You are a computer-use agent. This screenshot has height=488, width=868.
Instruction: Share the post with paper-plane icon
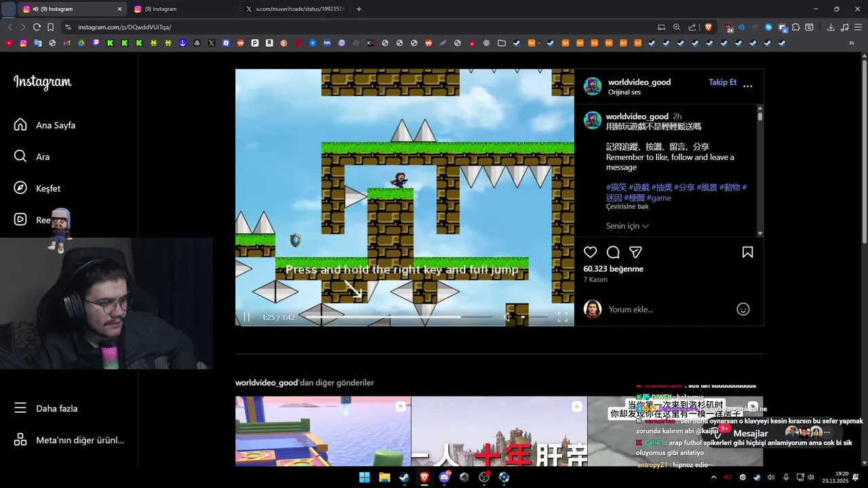[x=635, y=252]
